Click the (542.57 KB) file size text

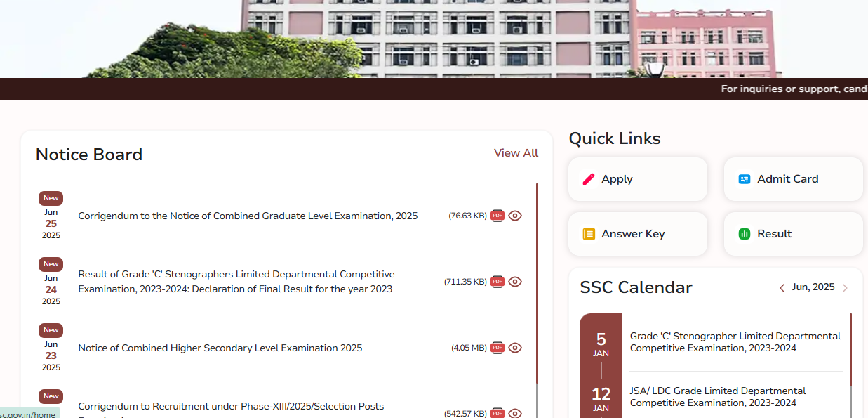pyautogui.click(x=465, y=414)
